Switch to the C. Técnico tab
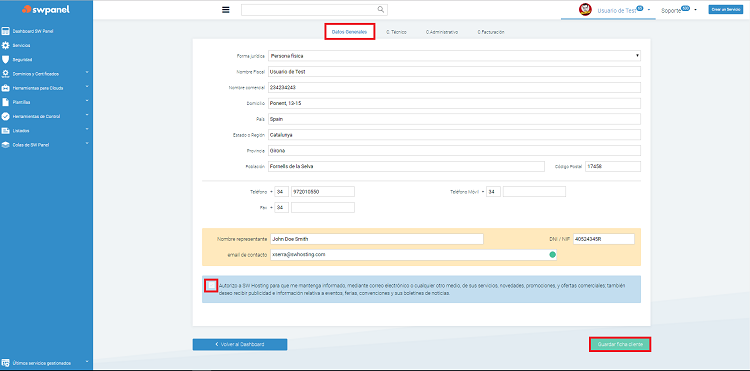 [x=396, y=32]
